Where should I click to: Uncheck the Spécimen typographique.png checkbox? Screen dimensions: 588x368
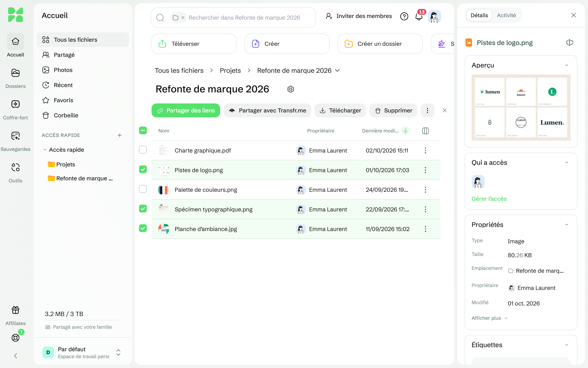[x=143, y=209]
